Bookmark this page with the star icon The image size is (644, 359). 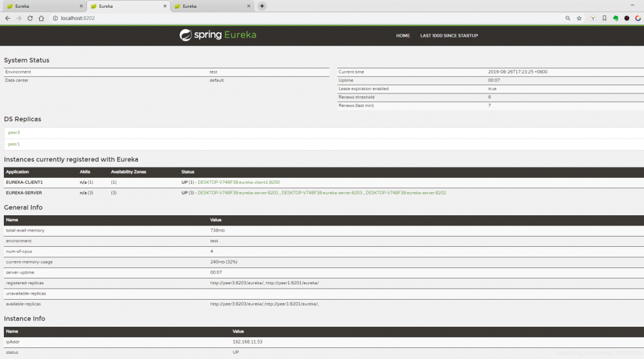point(579,18)
